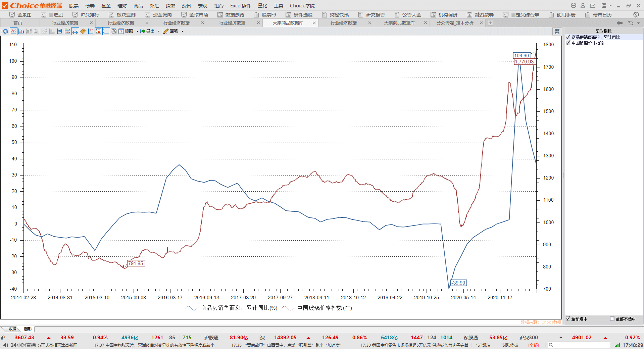This screenshot has height=349, width=644.
Task: Open dropdown arrow beside the undo icon
Action: 638,23
